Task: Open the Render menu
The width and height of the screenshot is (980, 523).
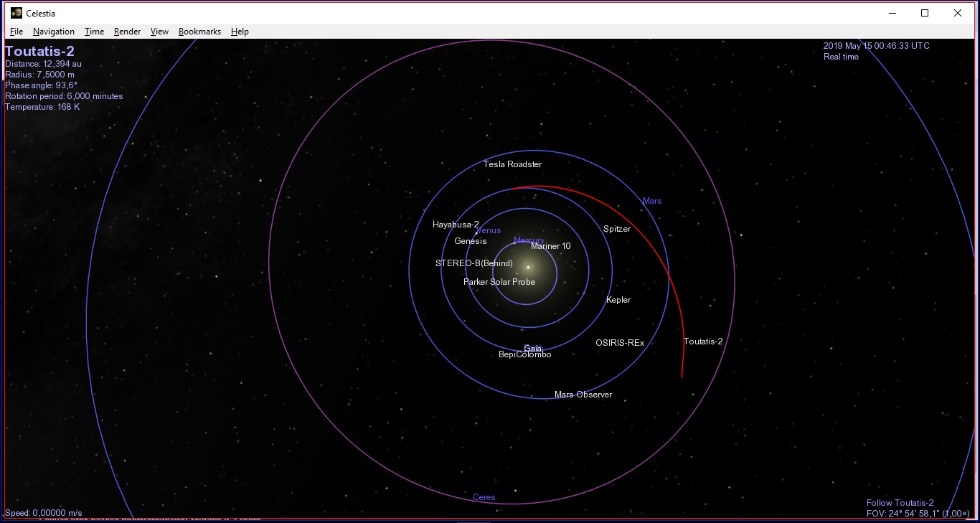Action: click(128, 32)
